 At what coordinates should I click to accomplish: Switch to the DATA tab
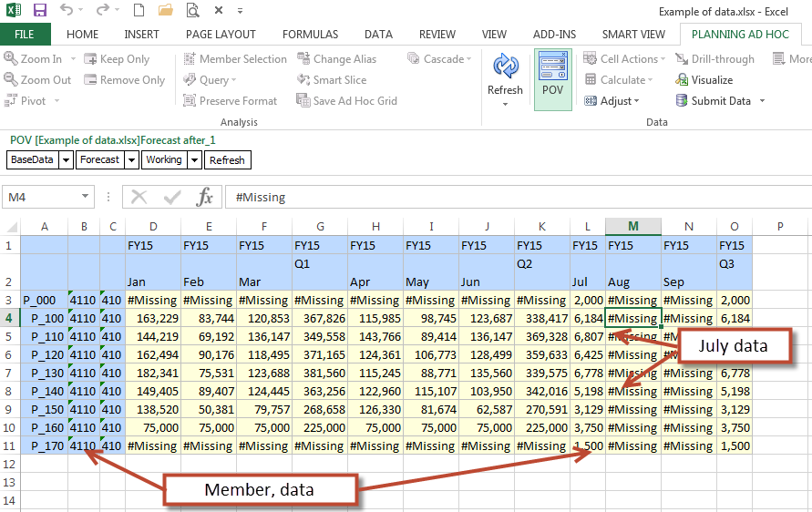click(378, 35)
